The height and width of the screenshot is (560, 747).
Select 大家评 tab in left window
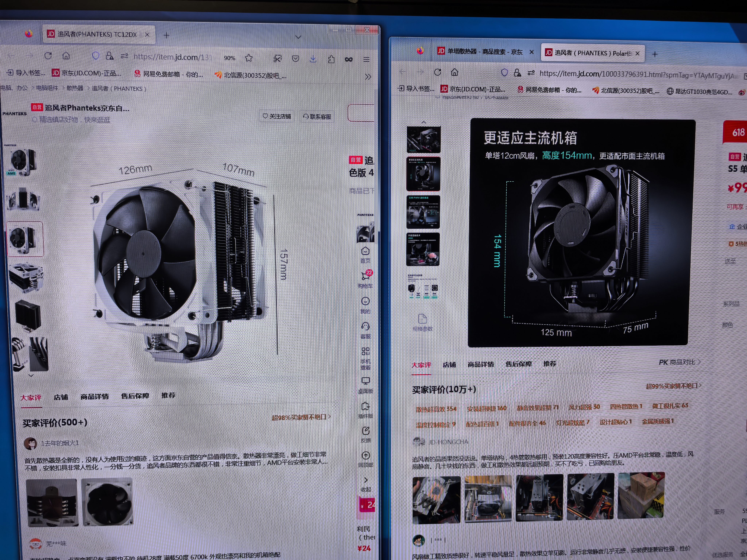(x=31, y=398)
